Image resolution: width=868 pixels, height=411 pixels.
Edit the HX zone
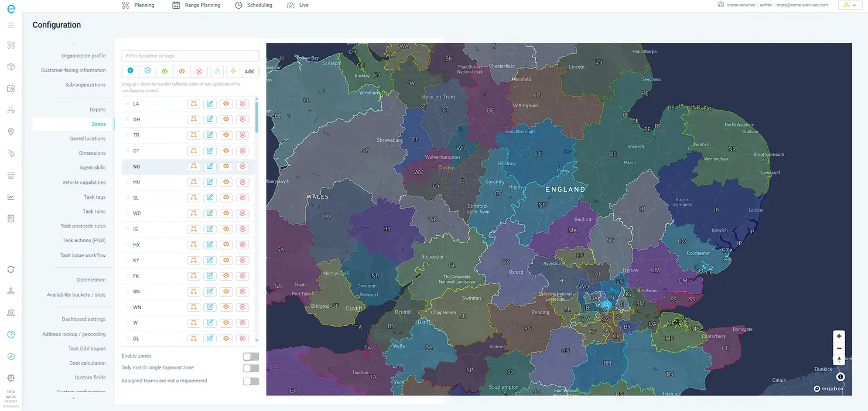pos(210,244)
